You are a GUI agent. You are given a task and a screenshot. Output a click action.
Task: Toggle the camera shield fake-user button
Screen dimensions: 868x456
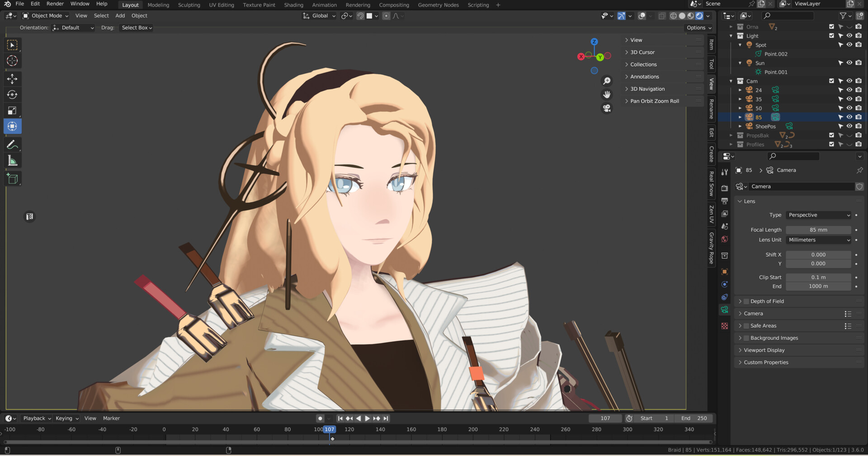click(x=859, y=186)
